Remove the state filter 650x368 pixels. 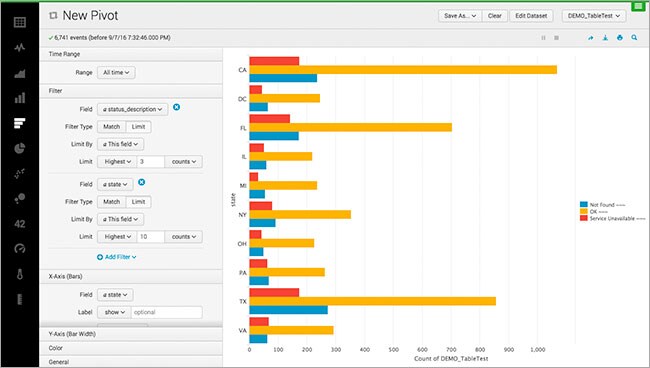[141, 182]
